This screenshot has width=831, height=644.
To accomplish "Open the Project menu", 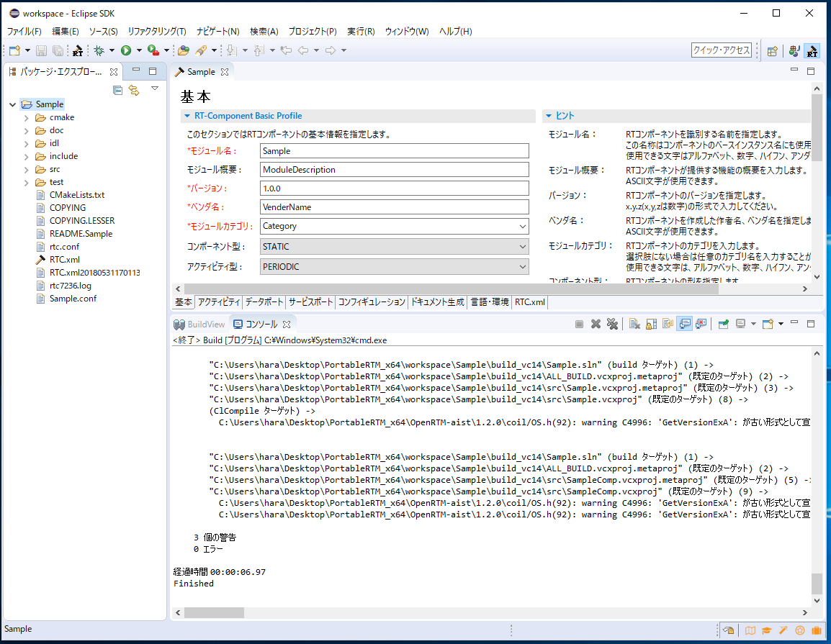I will pyautogui.click(x=313, y=31).
